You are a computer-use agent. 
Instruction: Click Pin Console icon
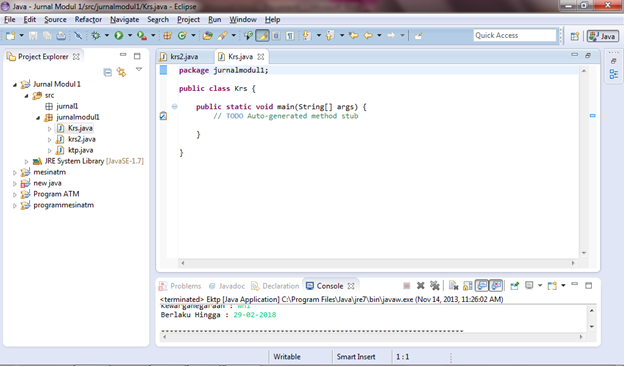(515, 286)
